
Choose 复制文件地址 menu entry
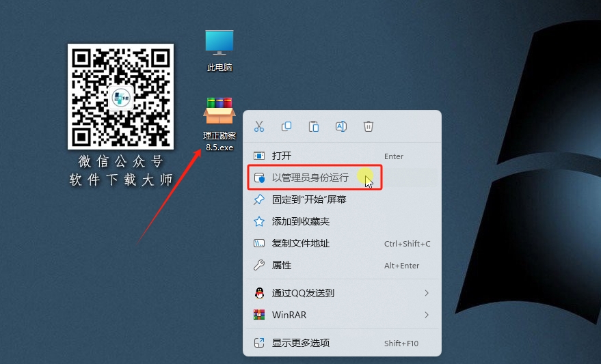(x=342, y=243)
